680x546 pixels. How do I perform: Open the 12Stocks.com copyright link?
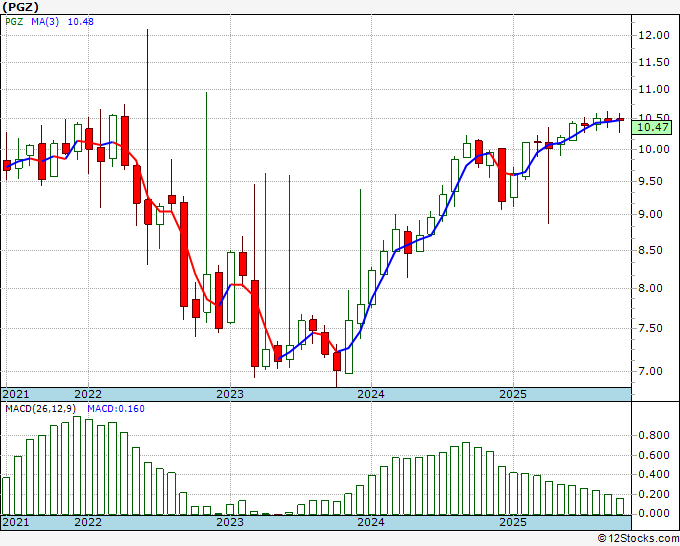point(638,538)
